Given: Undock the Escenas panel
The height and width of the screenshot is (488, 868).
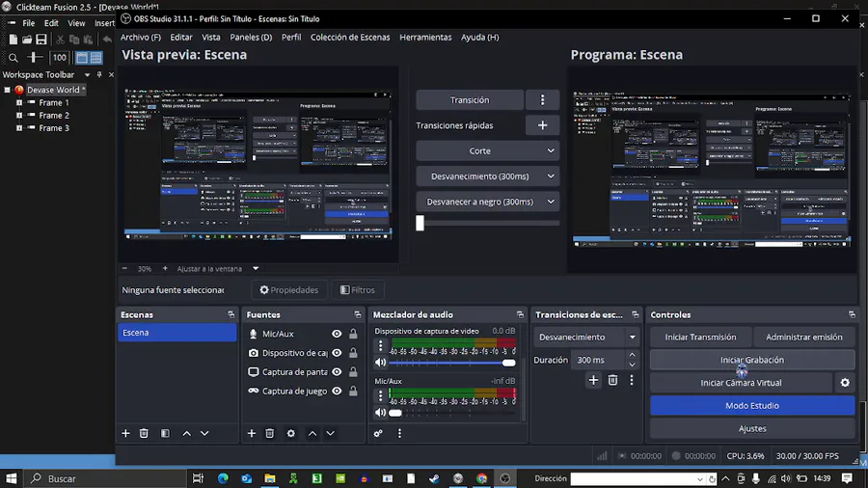Looking at the screenshot, I should coord(231,314).
